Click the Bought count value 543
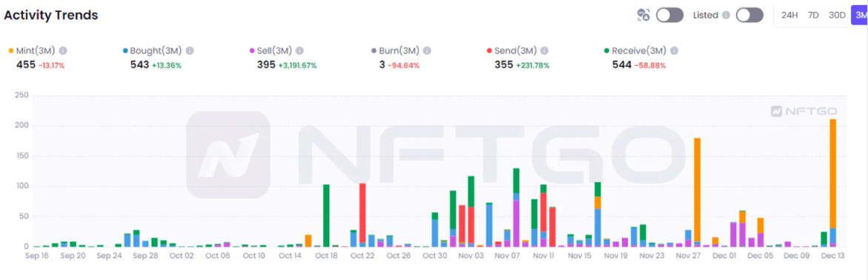This screenshot has height=280, width=868. tap(139, 64)
